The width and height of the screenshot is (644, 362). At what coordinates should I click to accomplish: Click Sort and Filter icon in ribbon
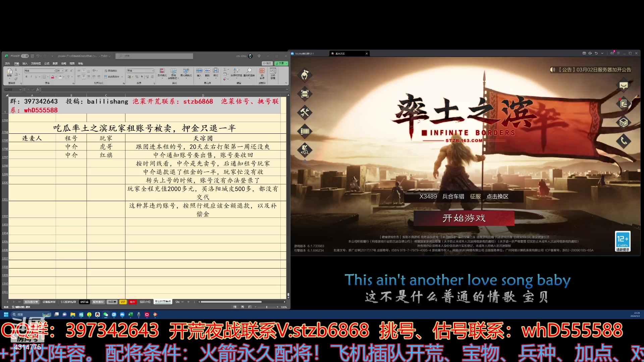[236, 72]
